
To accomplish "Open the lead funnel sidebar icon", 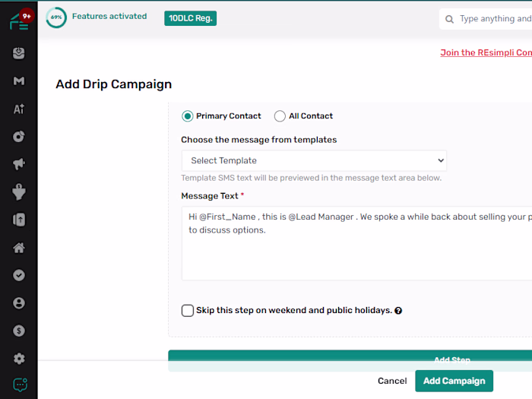I will pyautogui.click(x=19, y=192).
